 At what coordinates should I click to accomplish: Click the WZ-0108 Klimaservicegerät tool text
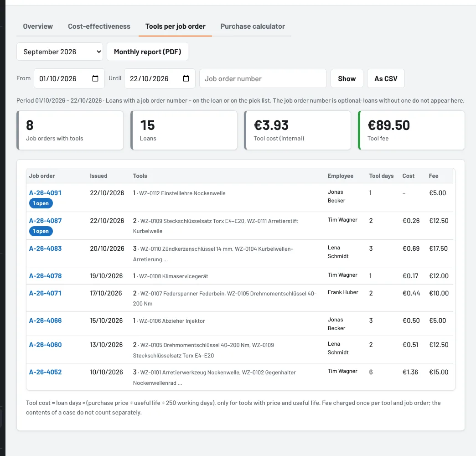coord(173,276)
